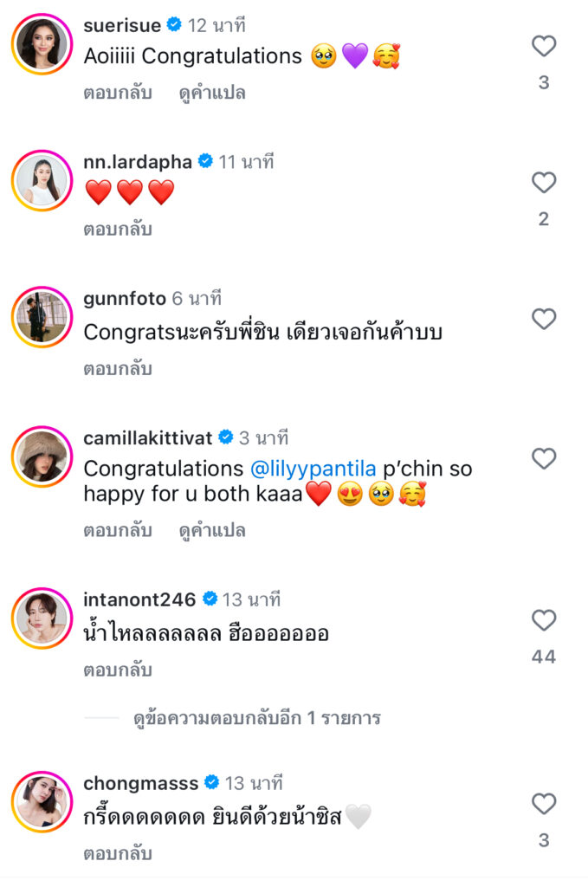
Task: Tap intanont246's profile avatar
Action: pos(42,618)
